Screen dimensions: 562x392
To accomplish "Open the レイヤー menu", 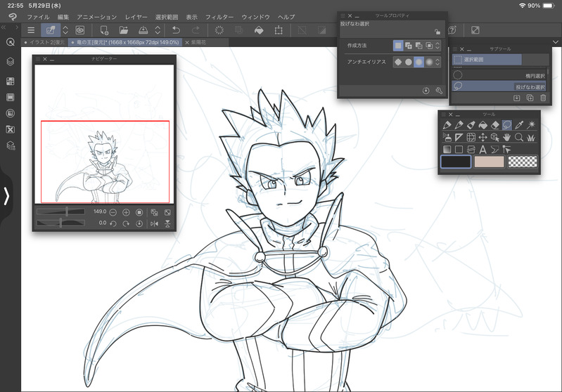I will click(136, 17).
